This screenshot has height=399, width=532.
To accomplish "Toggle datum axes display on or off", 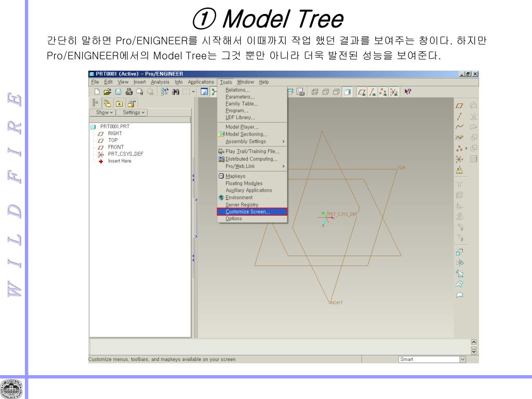I will pyautogui.click(x=373, y=91).
